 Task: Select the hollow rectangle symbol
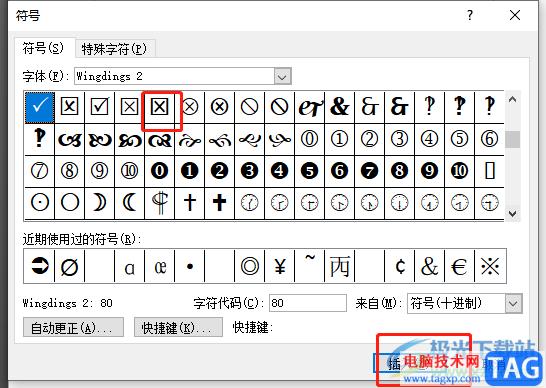pos(489,171)
